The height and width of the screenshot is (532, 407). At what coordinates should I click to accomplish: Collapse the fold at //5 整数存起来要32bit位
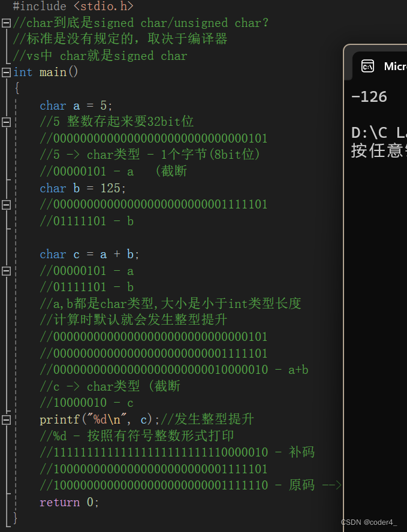coord(6,122)
